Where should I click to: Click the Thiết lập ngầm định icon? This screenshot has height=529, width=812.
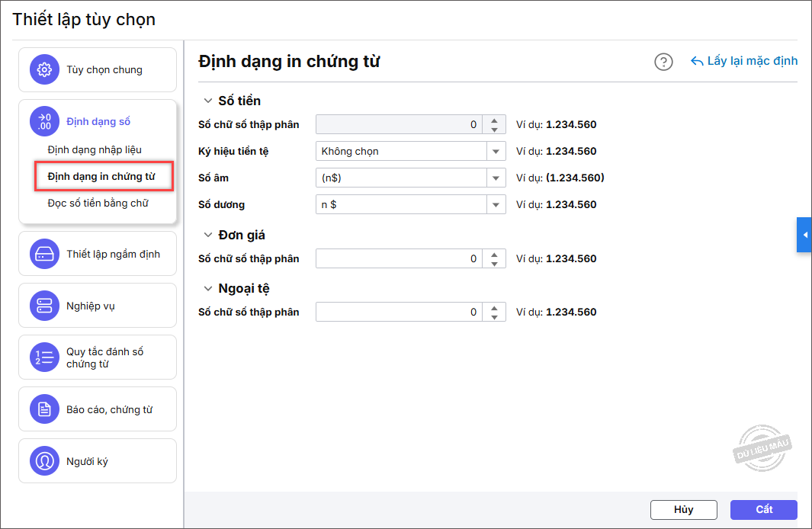coord(44,254)
